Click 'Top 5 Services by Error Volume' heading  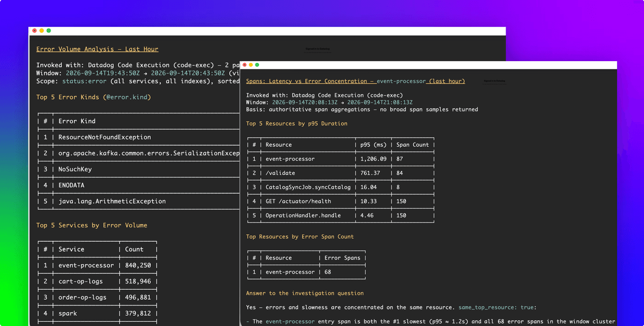[x=92, y=225]
